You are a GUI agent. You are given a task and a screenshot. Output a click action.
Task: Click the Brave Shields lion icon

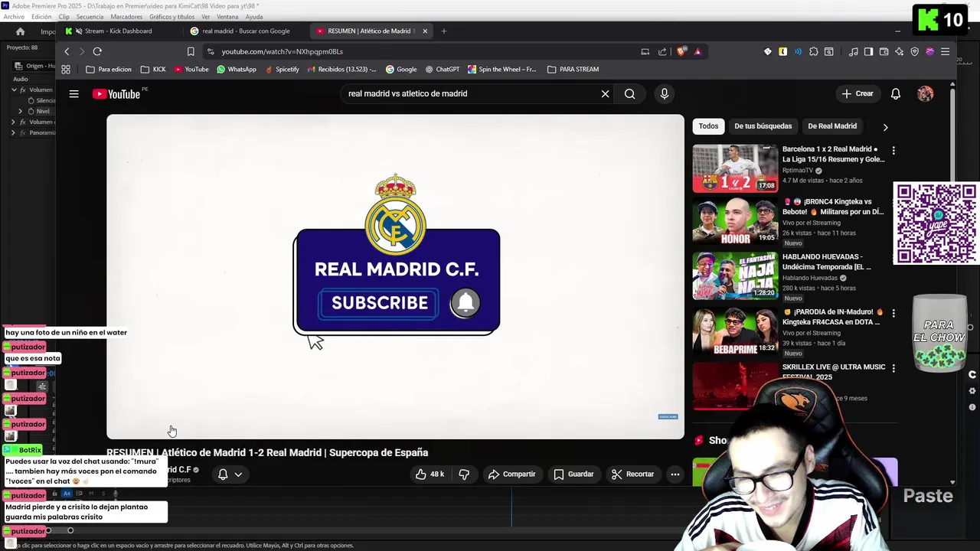(681, 51)
